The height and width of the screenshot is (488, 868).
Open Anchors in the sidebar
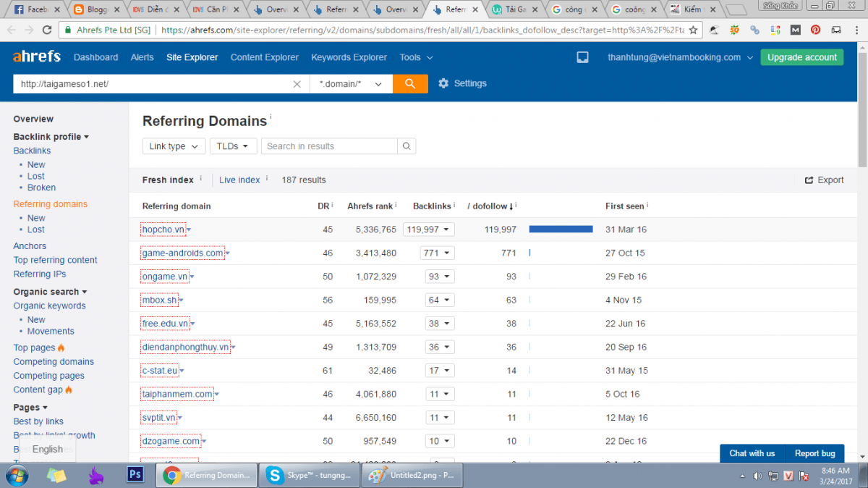[30, 246]
